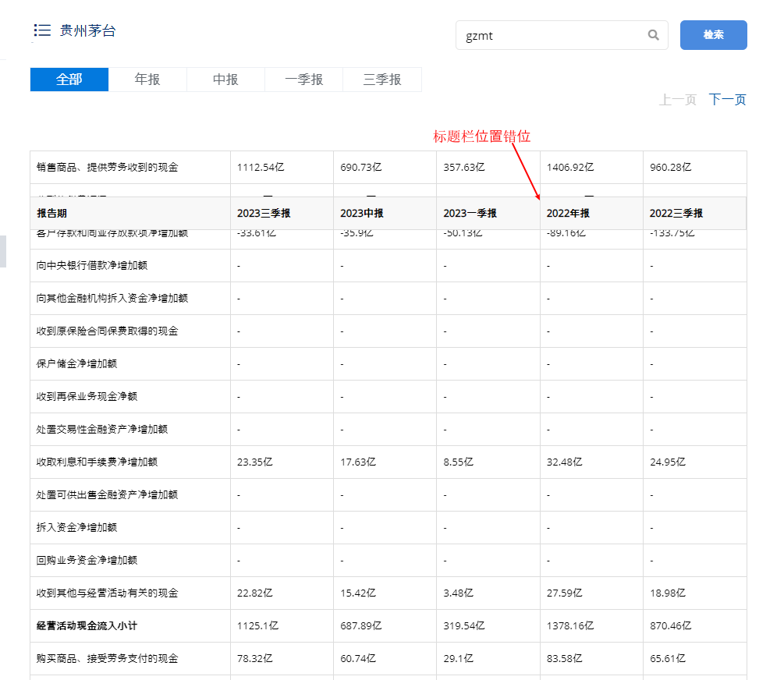
Task: Go to next page via 下一页
Action: point(728,100)
